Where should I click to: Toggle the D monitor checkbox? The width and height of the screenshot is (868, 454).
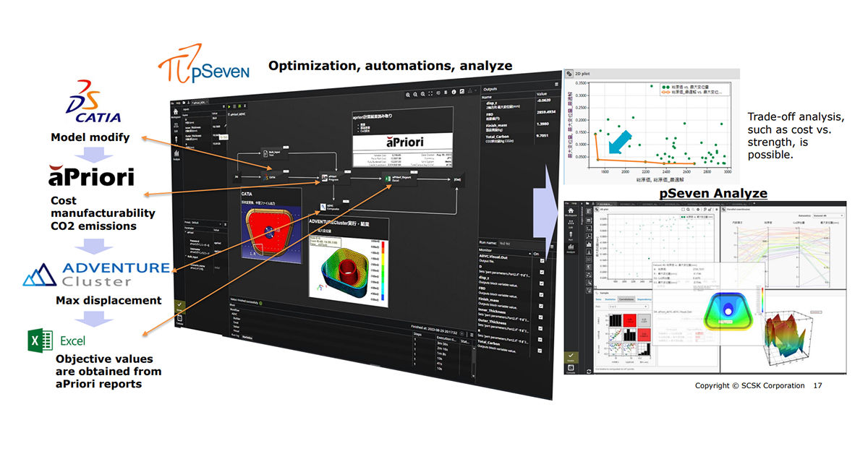542,272
